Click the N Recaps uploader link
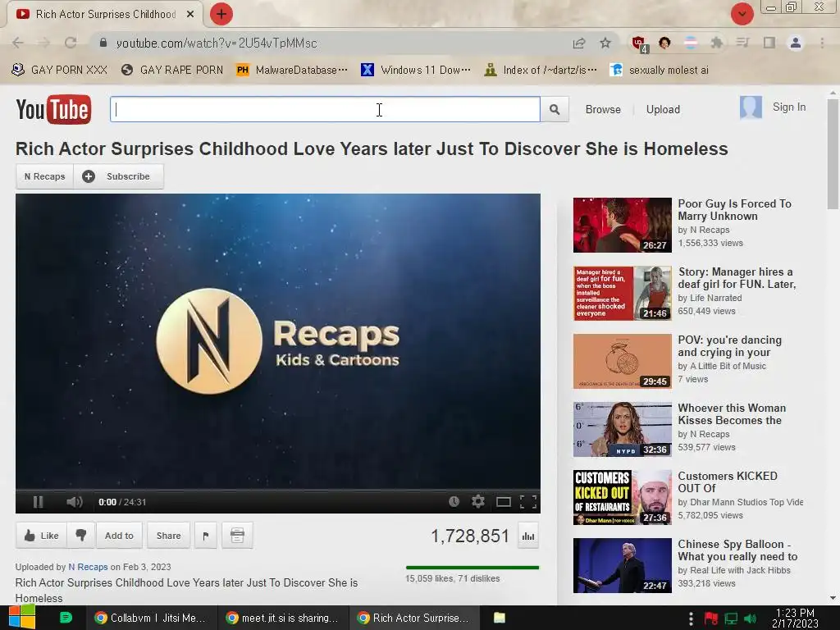Image resolution: width=840 pixels, height=630 pixels. [88, 567]
